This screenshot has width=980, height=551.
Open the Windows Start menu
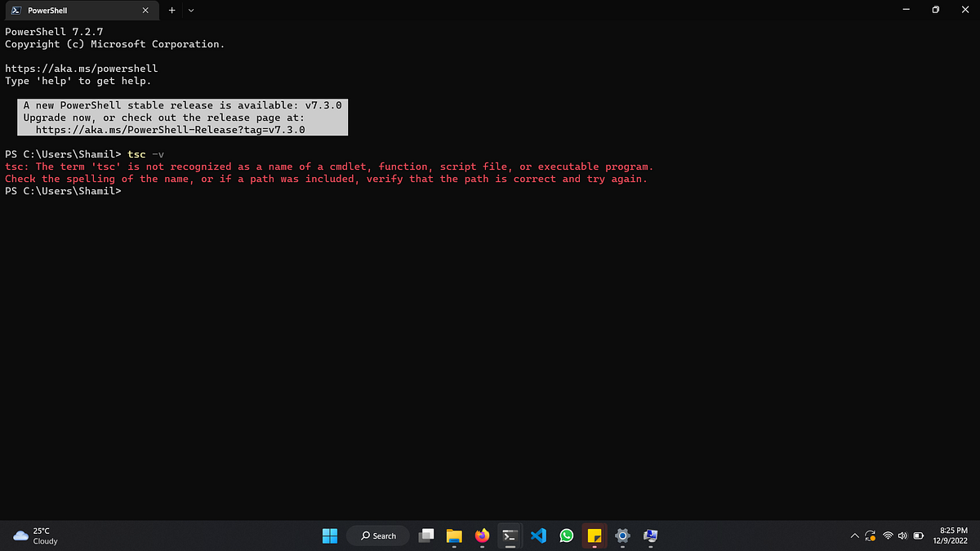pyautogui.click(x=329, y=535)
